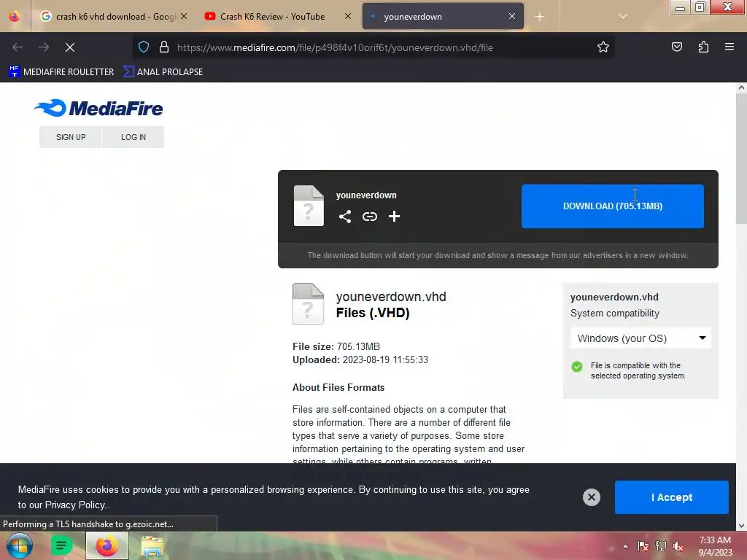Click the plus icon to save file
The image size is (747, 560).
tap(394, 217)
